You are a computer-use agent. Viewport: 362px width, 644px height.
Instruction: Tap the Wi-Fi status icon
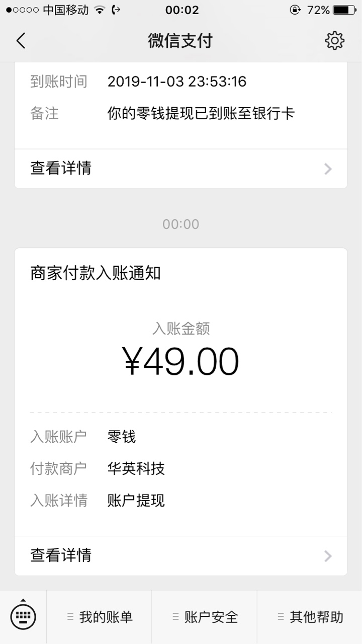pyautogui.click(x=100, y=10)
